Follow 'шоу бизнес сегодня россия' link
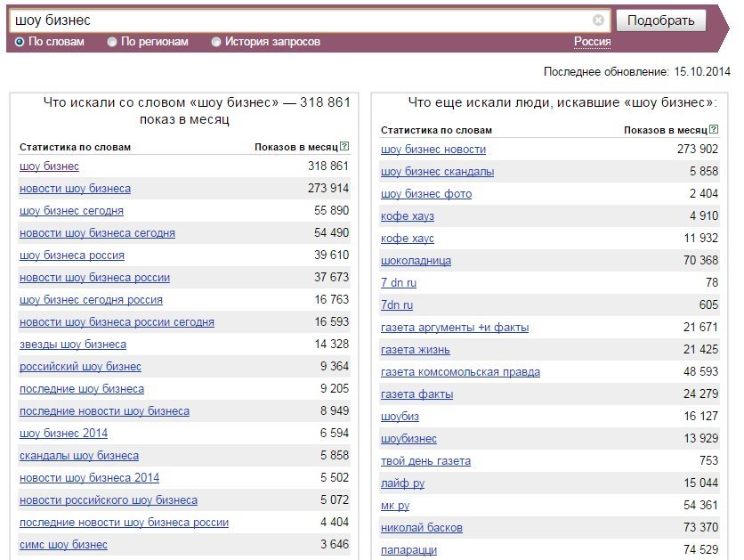 (x=91, y=300)
